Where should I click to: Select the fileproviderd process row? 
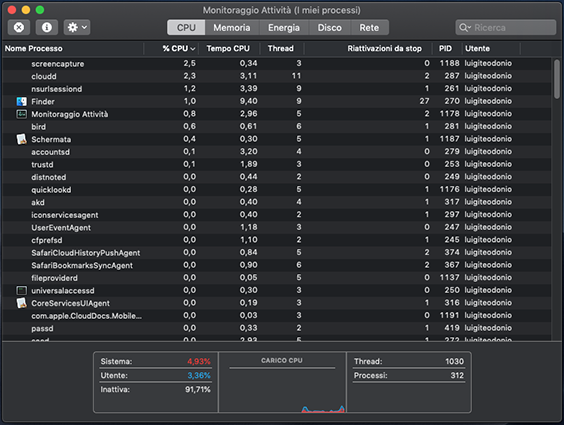[277, 278]
